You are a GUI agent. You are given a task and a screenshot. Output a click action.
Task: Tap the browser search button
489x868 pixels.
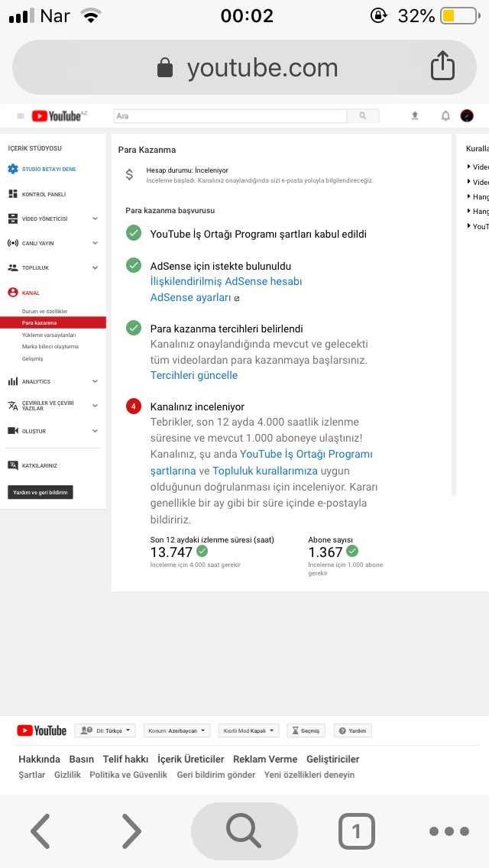[x=244, y=831]
